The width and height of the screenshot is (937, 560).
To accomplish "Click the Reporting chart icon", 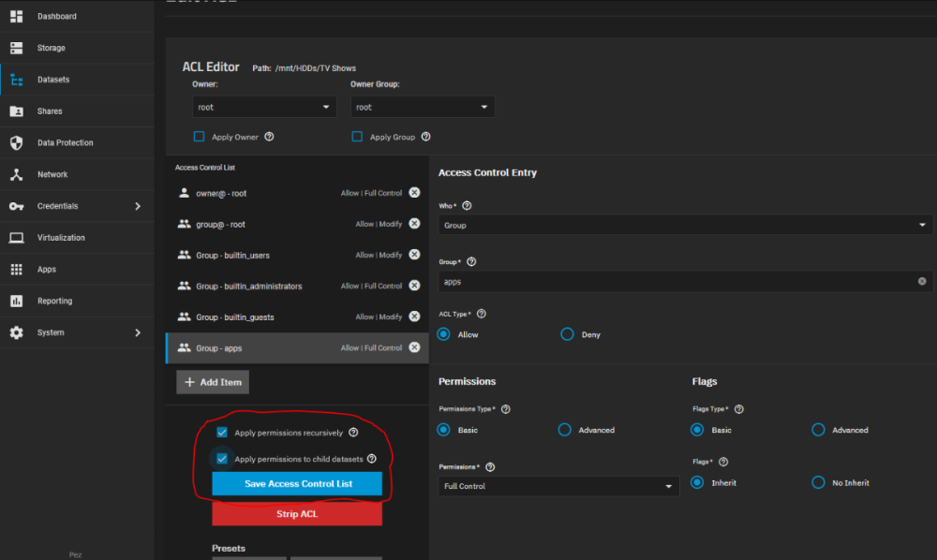I will [16, 301].
